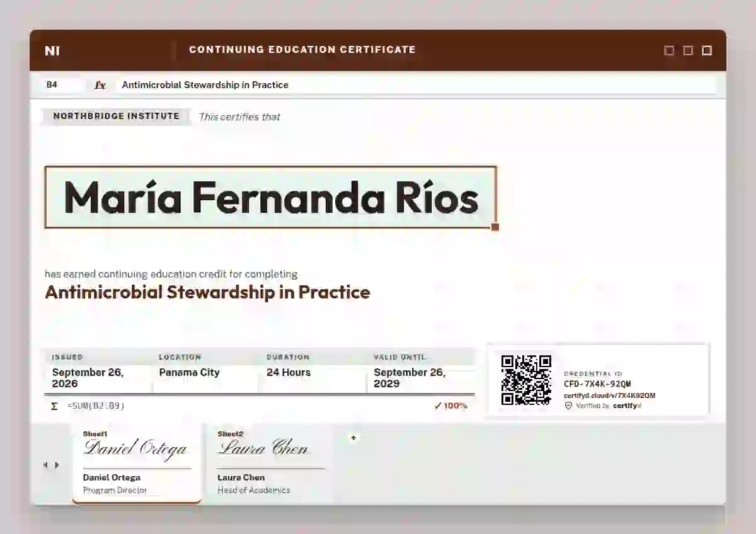Click the Daniel Ortega signature
Image resolution: width=756 pixels, height=534 pixels.
coord(135,448)
